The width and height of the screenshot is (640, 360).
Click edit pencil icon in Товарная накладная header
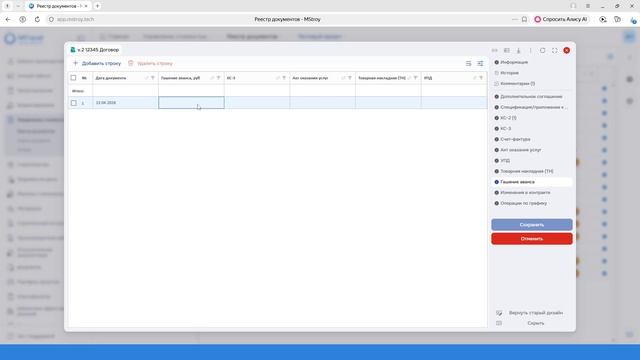pos(409,78)
